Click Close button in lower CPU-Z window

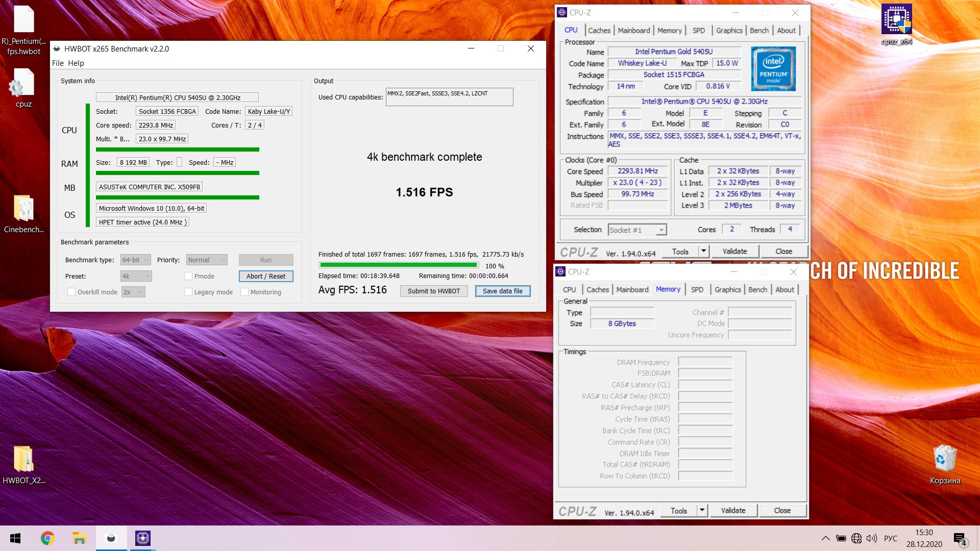782,510
